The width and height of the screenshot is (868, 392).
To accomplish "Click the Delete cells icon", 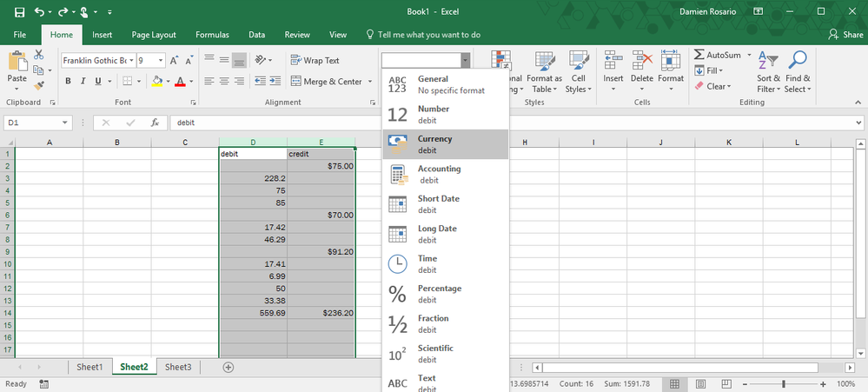I will point(642,61).
